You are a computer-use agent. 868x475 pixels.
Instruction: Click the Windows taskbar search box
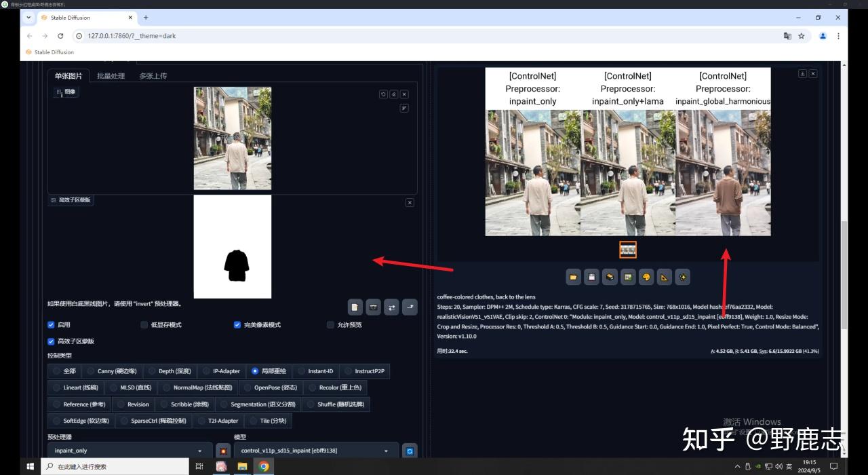[115, 467]
